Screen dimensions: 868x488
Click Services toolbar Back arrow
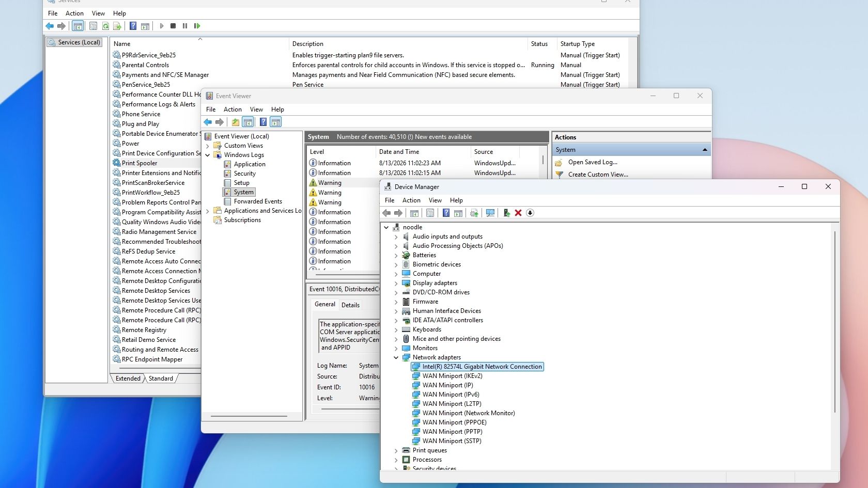pyautogui.click(x=50, y=26)
